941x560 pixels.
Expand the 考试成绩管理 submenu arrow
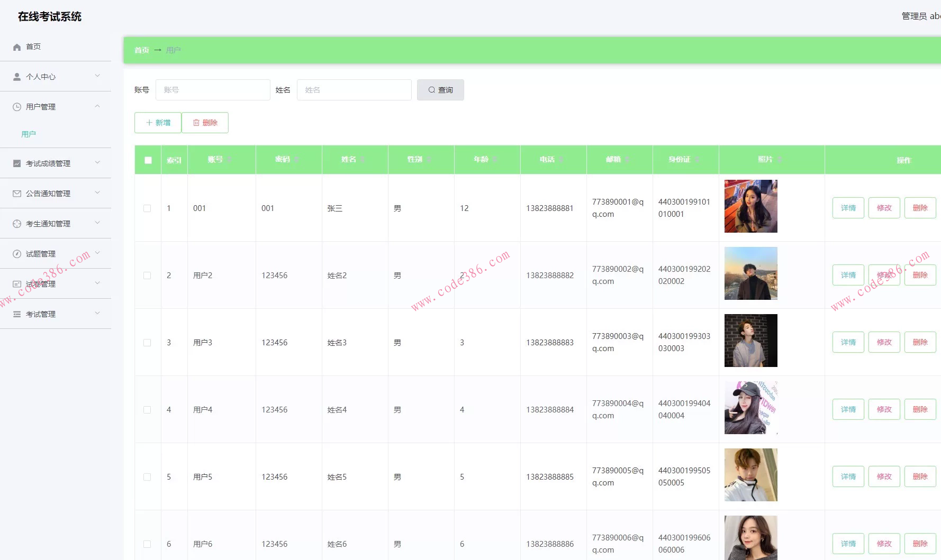[97, 163]
